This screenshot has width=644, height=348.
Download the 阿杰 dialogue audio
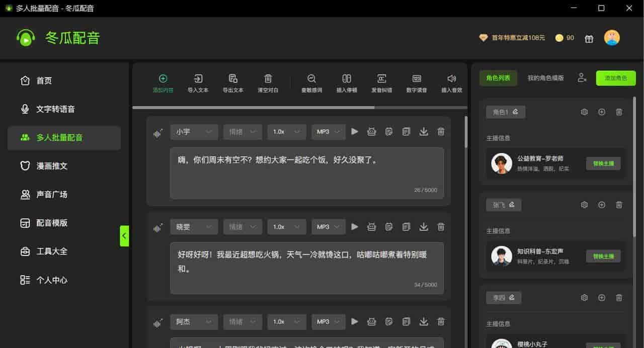point(424,321)
